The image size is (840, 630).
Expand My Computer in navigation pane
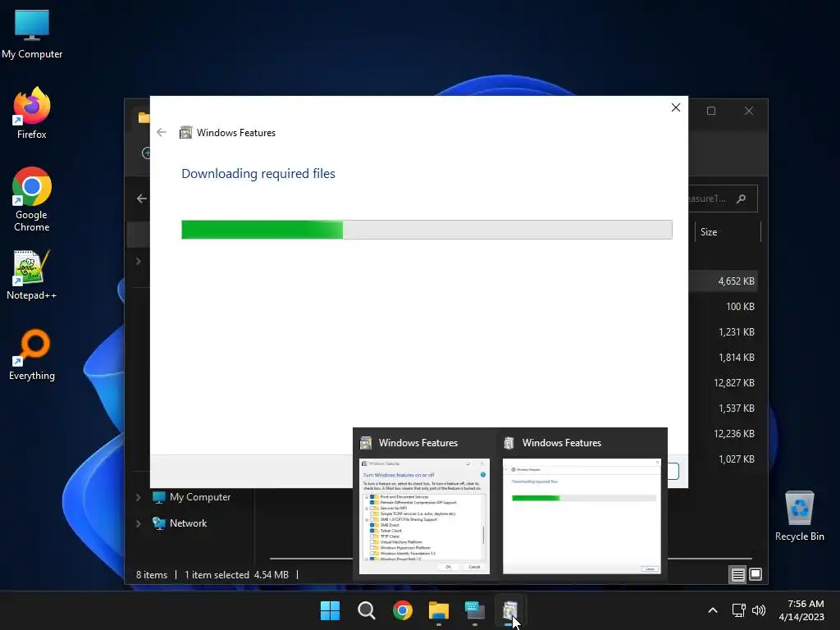coord(138,497)
